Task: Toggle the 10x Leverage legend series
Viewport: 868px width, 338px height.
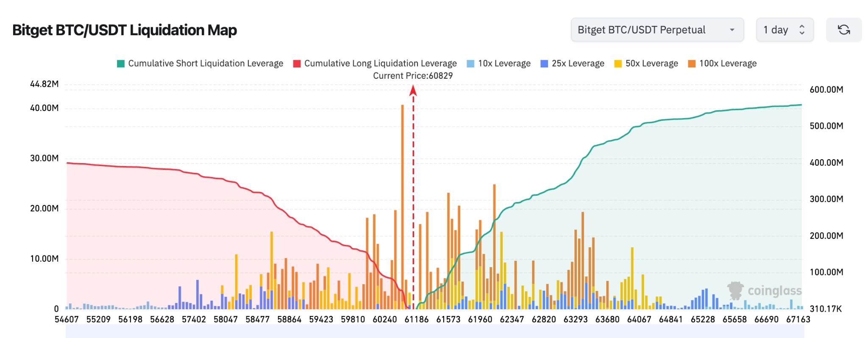Action: [499, 64]
